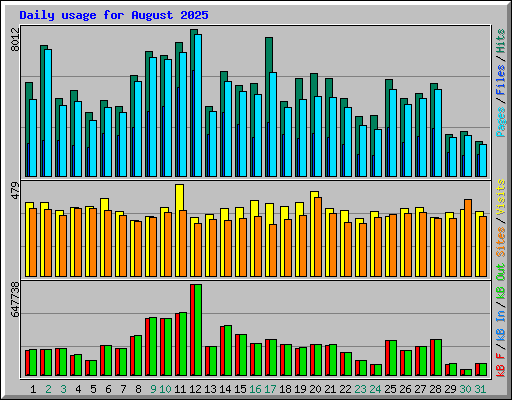Click the bright green kB Out bar for day 14
Screen dimensions: 512x400
pos(228,351)
